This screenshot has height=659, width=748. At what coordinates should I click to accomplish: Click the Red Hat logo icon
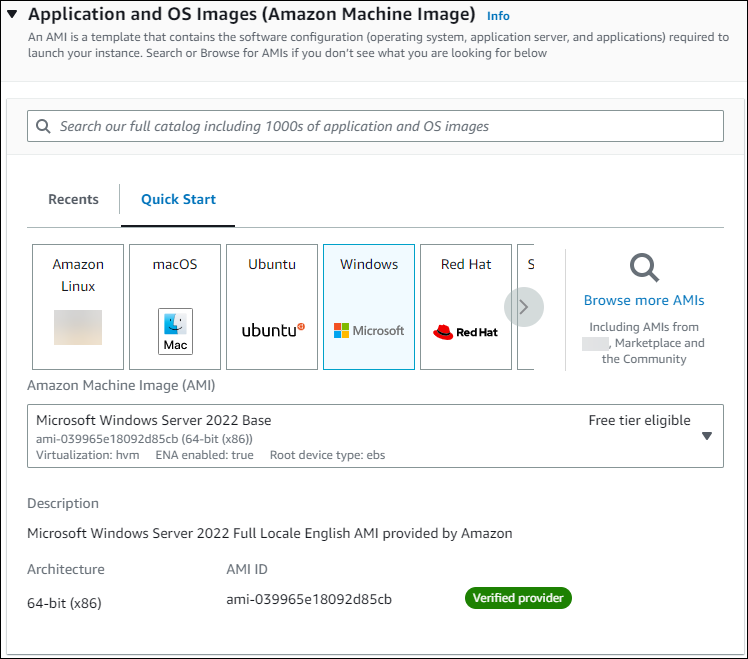pos(465,332)
